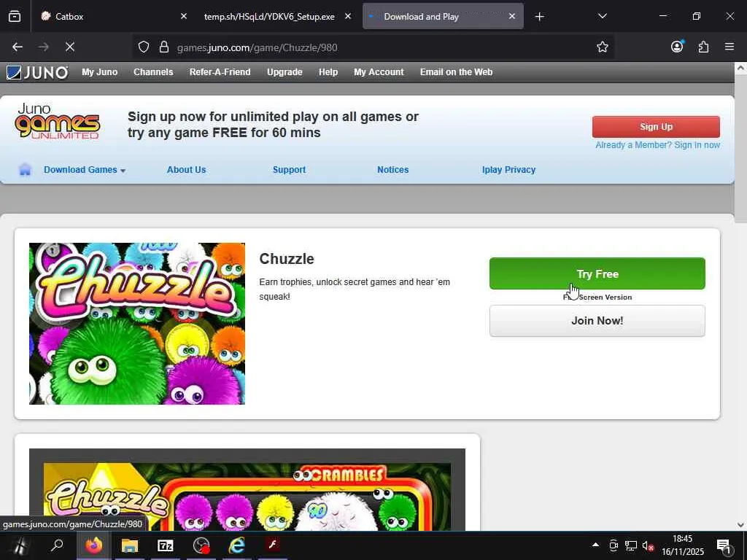Image resolution: width=747 pixels, height=560 pixels.
Task: Click the muted volume tray icon
Action: click(648, 545)
